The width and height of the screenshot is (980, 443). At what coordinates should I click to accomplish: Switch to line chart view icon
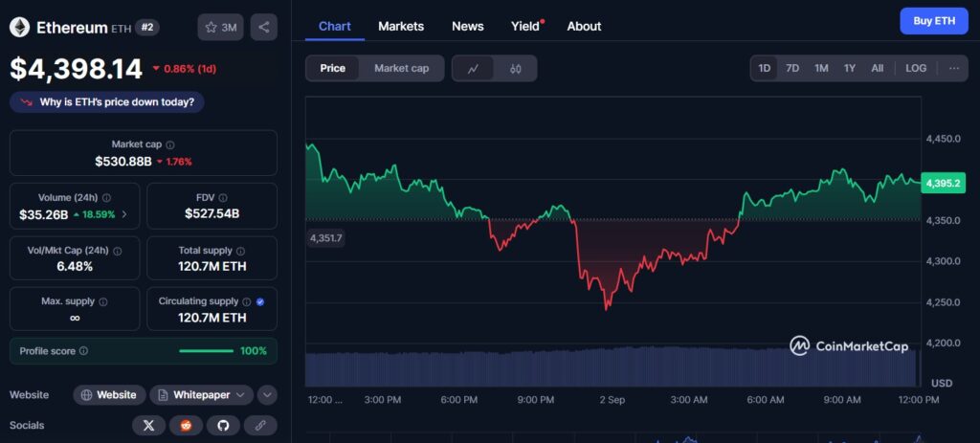pyautogui.click(x=473, y=68)
